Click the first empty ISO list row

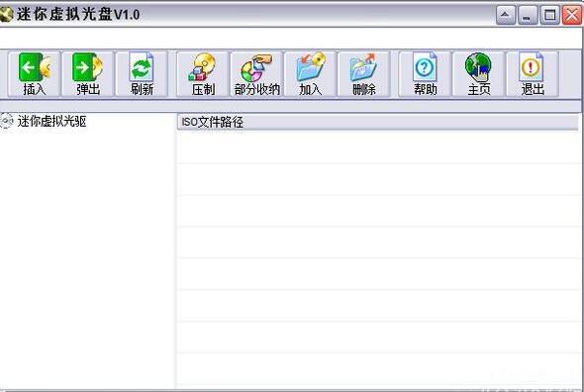pyautogui.click(x=378, y=147)
